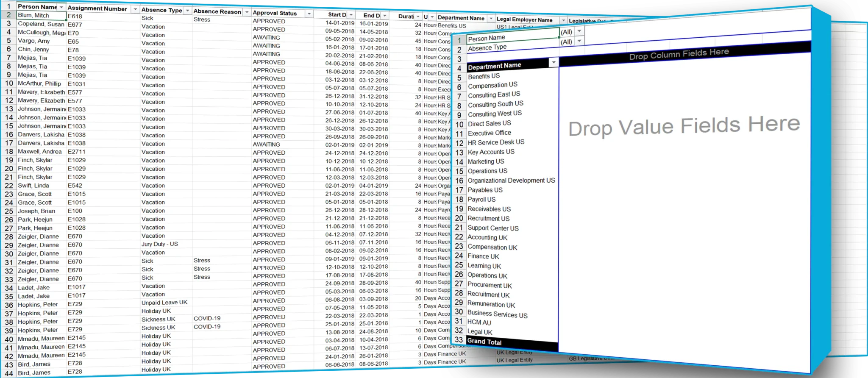Viewport: 868px width, 378px height.
Task: Select row header 10 in the data sheet
Action: tap(8, 83)
